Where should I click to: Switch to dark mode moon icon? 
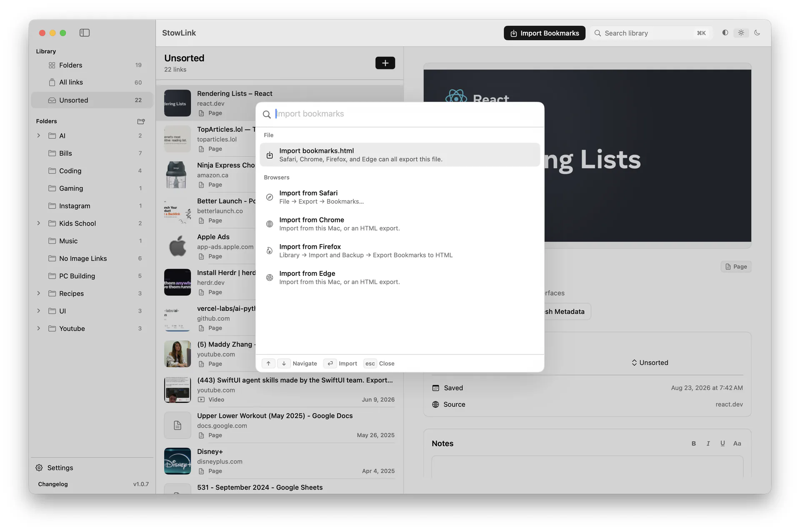[757, 33]
